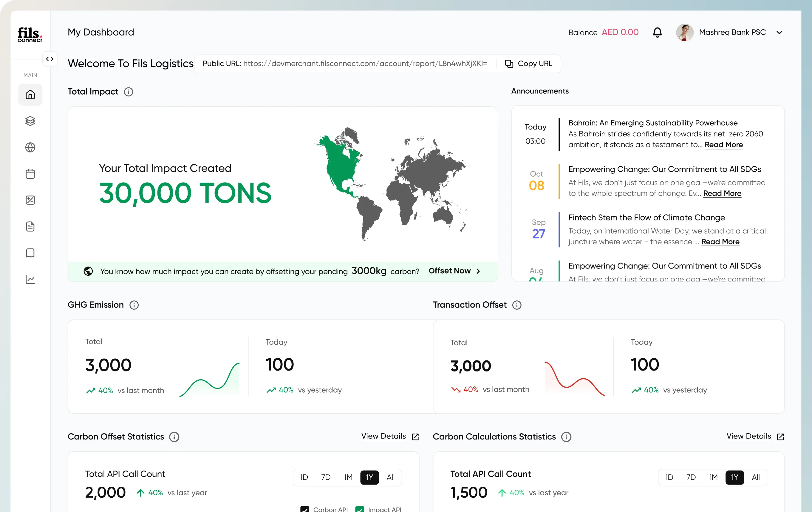Open View Details for Carbon Offset Statistics

click(383, 436)
